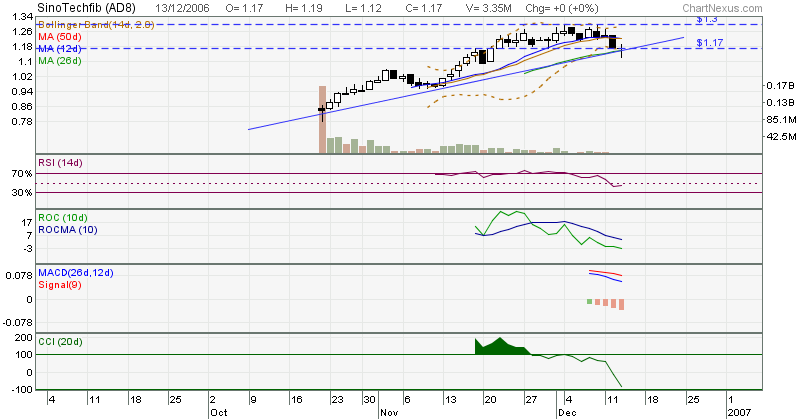Click the 17 value on ROC axis
Image resolution: width=800 pixels, height=419 pixels.
point(27,223)
